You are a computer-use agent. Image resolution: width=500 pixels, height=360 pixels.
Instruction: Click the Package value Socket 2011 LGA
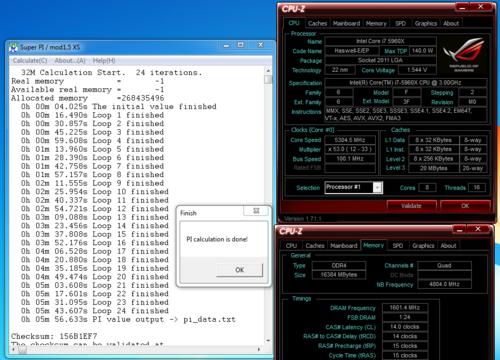click(380, 60)
